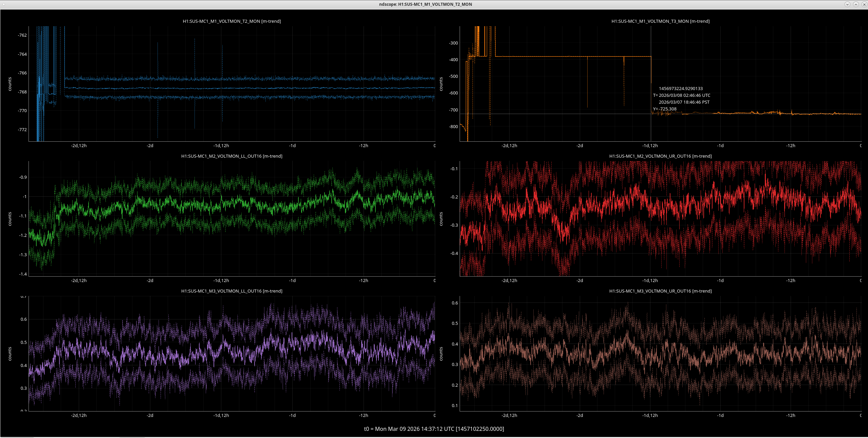Click the GPS time 1456973224.9290133 label
Screen dimensions: 868x438
tap(681, 88)
